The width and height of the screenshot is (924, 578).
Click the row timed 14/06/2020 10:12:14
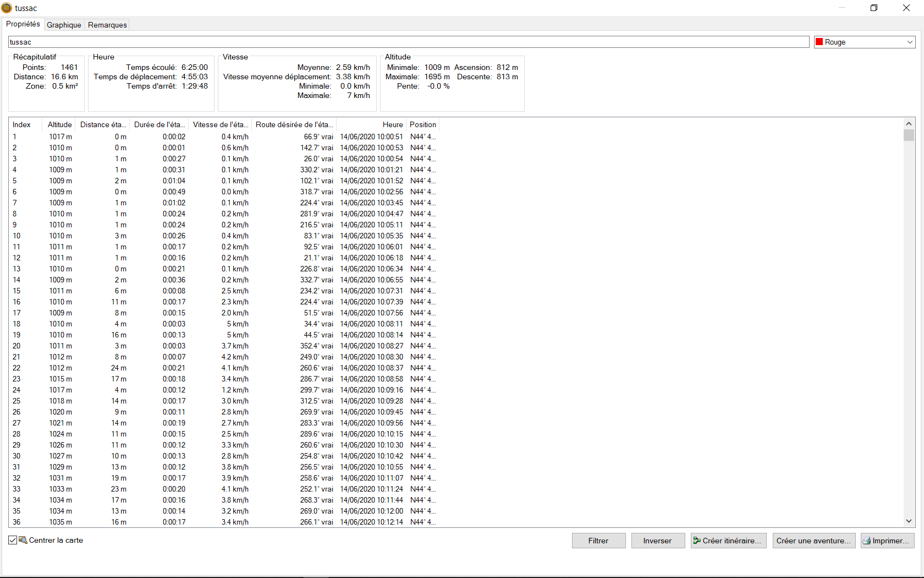(224, 522)
